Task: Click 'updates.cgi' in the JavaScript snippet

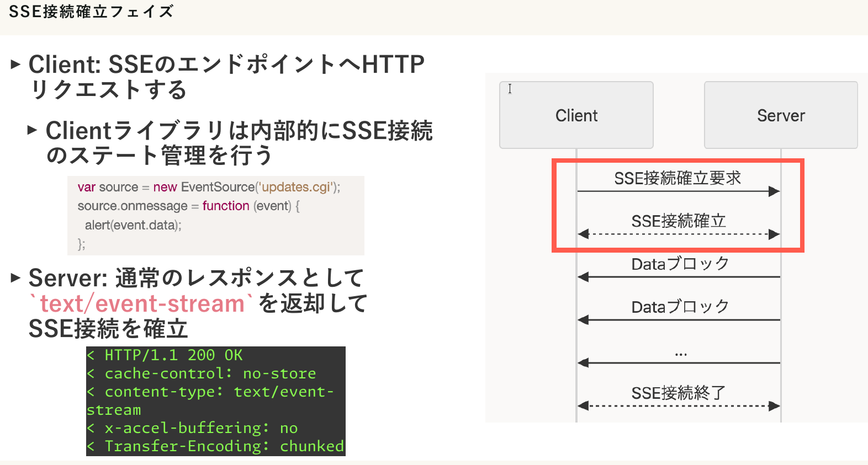Action: 297,188
